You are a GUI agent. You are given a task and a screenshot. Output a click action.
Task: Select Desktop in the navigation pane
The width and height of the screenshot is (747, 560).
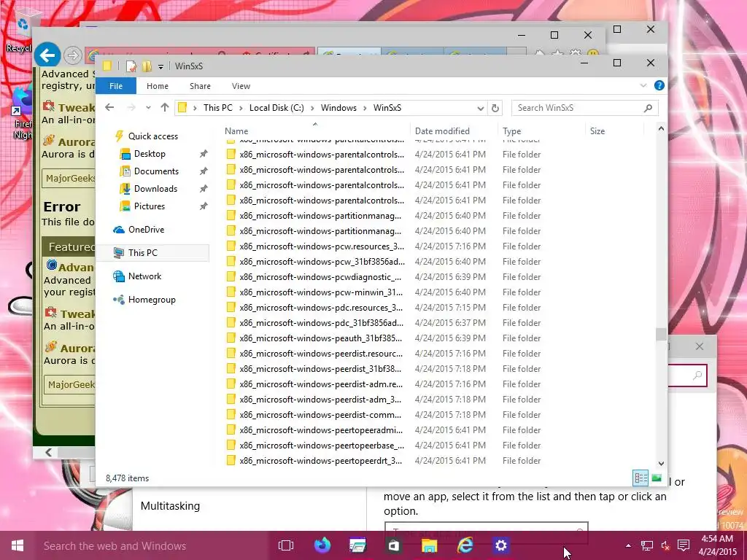click(149, 154)
